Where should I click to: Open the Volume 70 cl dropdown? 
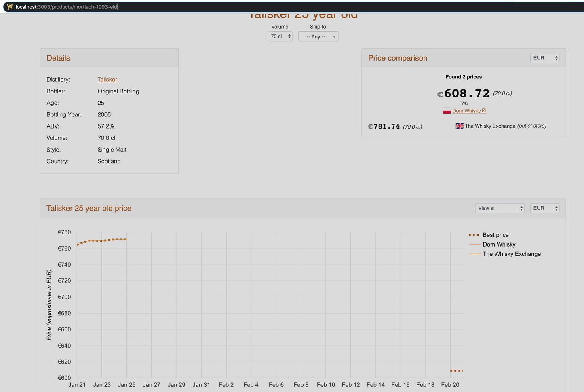click(x=280, y=36)
